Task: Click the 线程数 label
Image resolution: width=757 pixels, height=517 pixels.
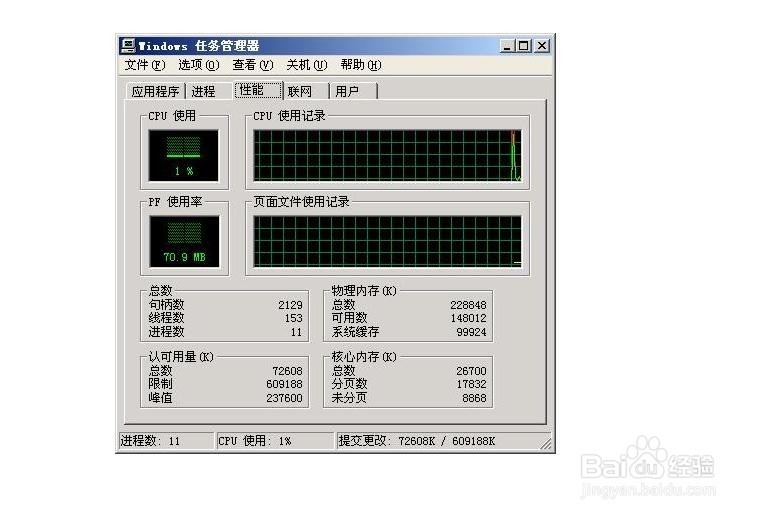Action: tap(167, 318)
